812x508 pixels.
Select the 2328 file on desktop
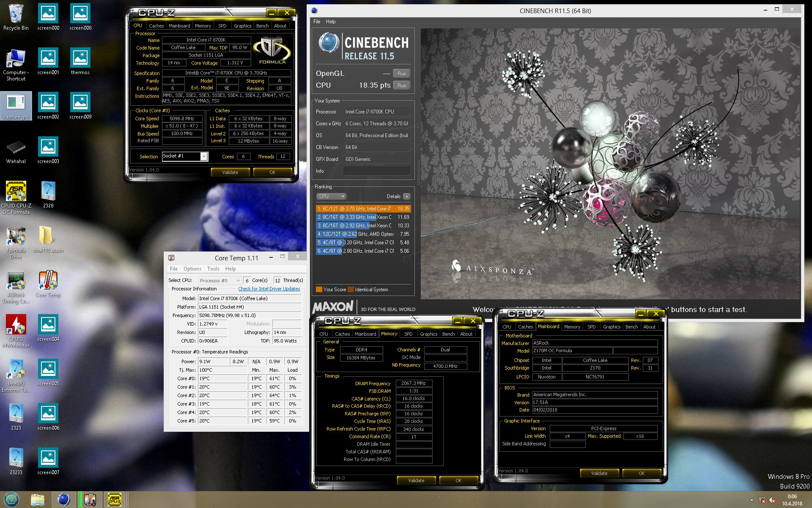point(48,195)
